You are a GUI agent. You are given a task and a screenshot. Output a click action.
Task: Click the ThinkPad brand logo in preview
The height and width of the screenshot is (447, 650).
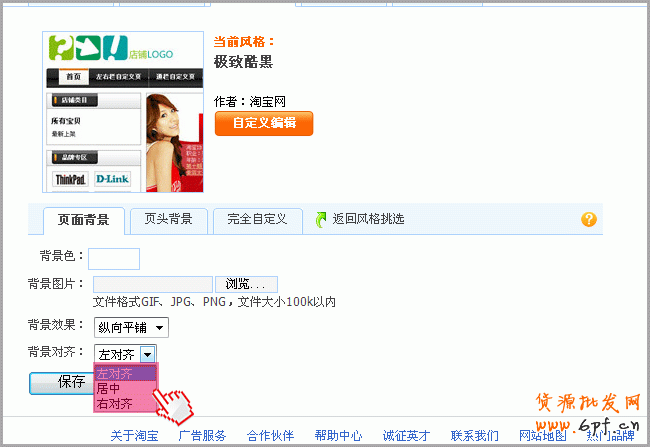[x=70, y=179]
